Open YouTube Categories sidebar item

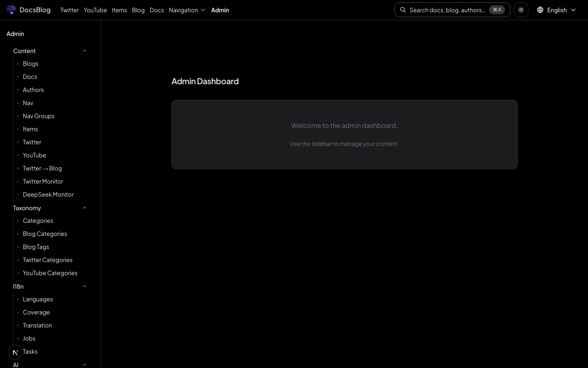click(50, 273)
